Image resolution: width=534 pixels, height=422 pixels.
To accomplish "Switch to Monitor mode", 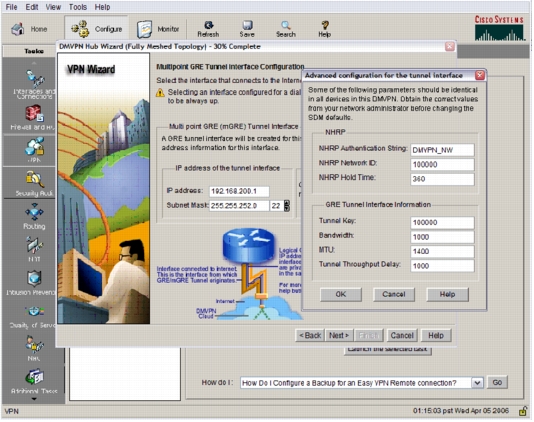I will tap(158, 29).
